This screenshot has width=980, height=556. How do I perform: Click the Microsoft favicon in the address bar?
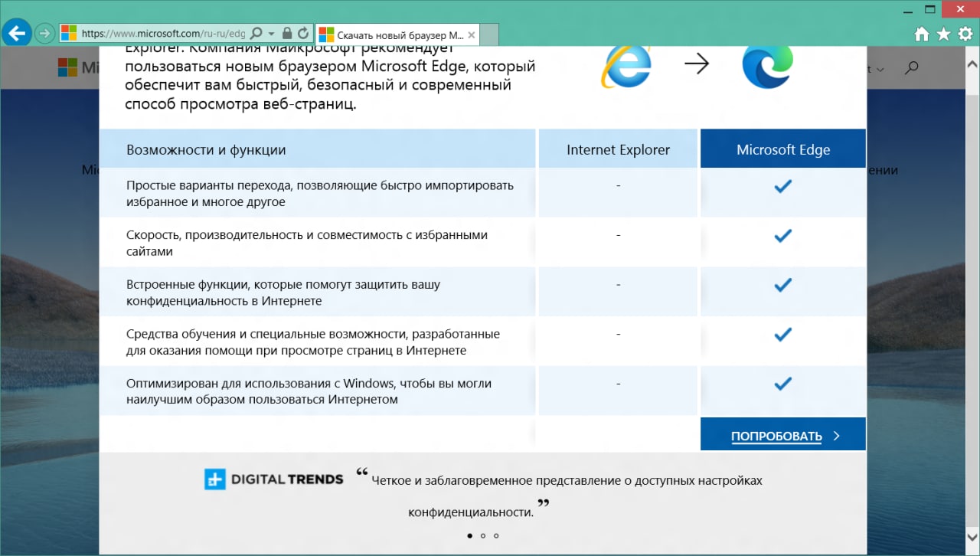pyautogui.click(x=69, y=34)
